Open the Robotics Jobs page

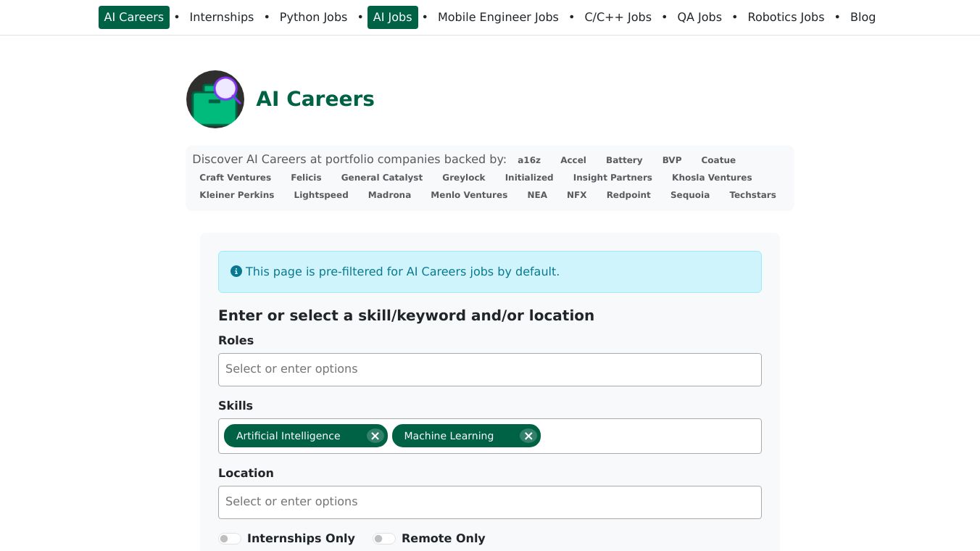786,17
